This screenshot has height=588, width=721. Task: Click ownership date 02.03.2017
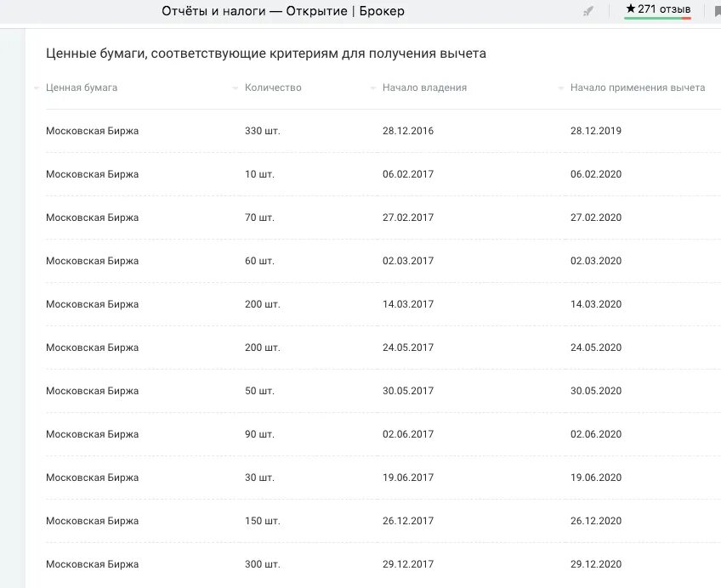pos(408,261)
